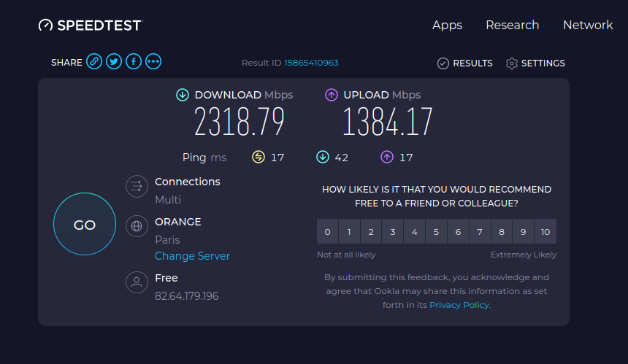Open result ID 15865410963 link
Screen dimensions: 628x364
click(311, 63)
